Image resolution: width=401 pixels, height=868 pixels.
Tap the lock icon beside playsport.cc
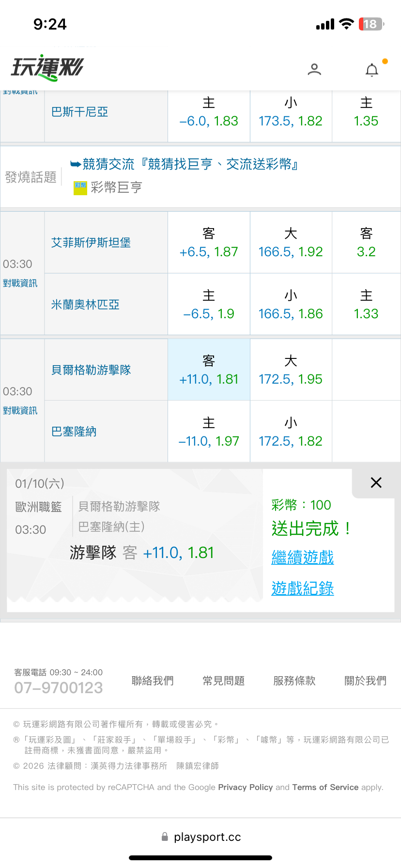click(x=165, y=837)
